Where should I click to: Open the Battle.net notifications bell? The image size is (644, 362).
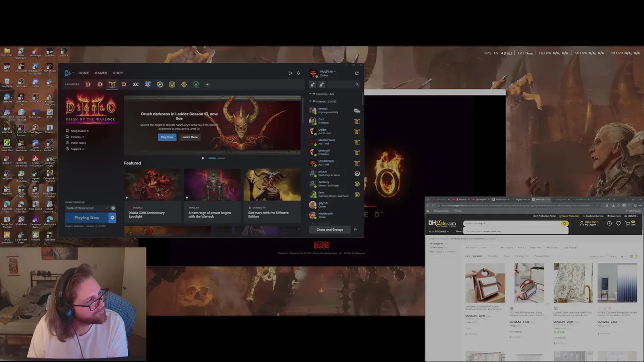tap(298, 73)
